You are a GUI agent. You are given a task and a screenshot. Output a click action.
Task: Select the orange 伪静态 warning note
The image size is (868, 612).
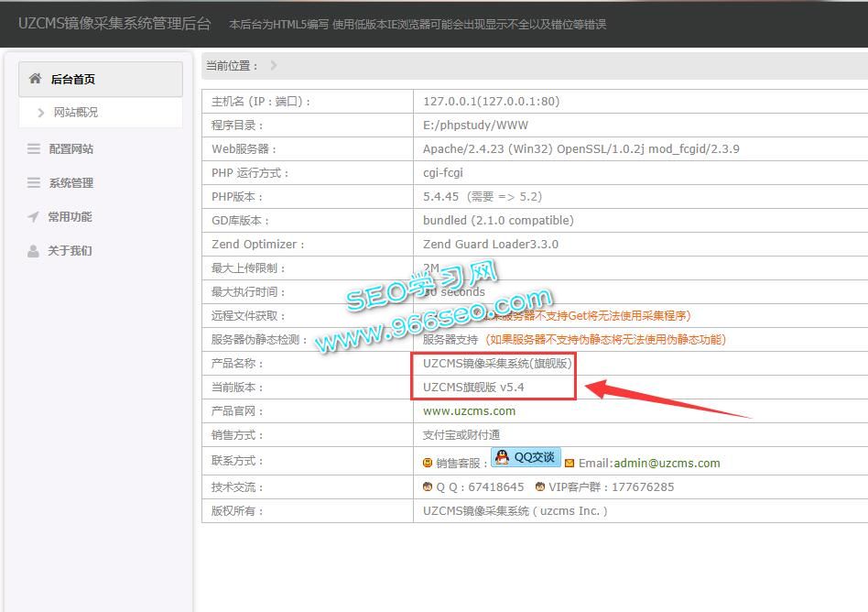point(605,340)
